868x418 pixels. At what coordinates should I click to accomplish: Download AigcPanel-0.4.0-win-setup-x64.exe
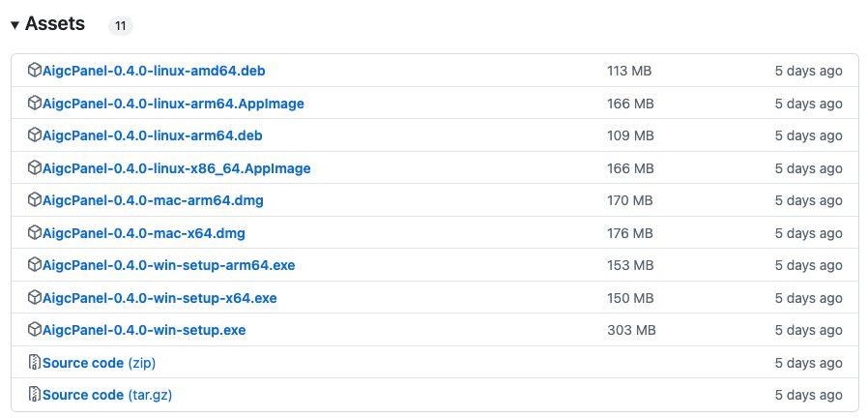coord(159,298)
